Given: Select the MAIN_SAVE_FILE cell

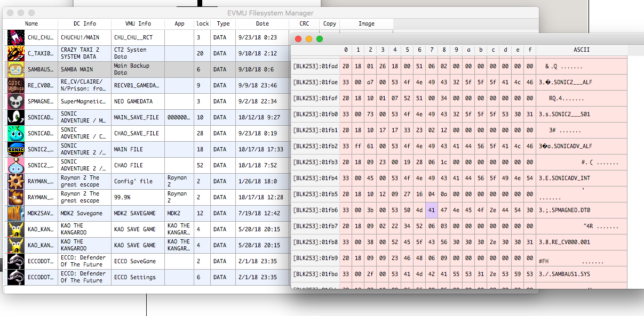Looking at the screenshot, I should (138, 117).
